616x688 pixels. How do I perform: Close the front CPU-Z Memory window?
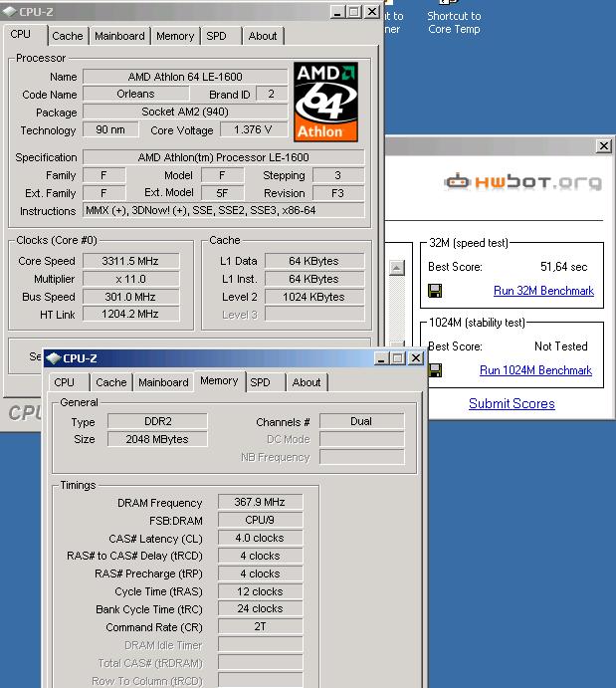[416, 358]
